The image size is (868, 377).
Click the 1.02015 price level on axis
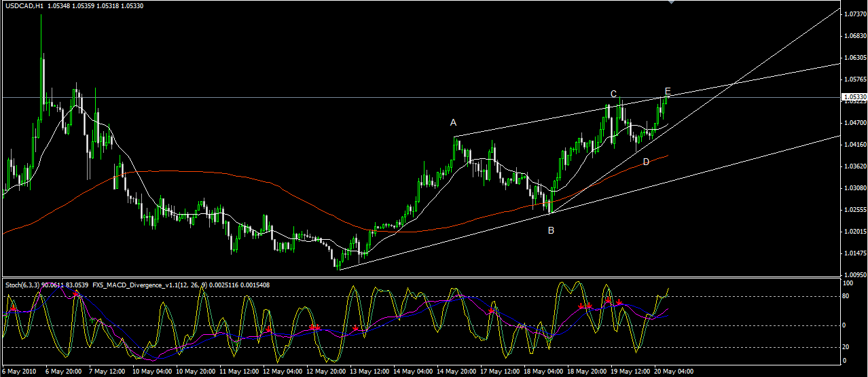pyautogui.click(x=854, y=231)
